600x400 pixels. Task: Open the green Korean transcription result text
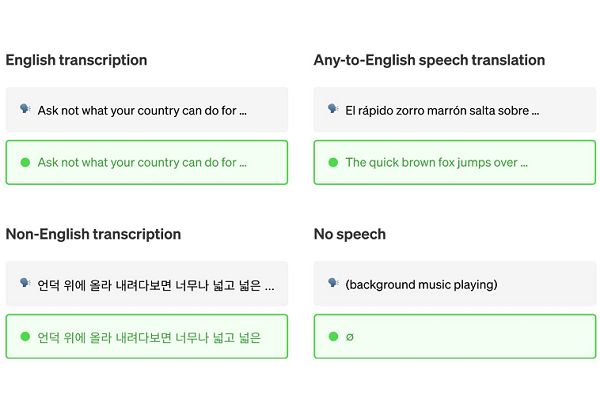(149, 337)
